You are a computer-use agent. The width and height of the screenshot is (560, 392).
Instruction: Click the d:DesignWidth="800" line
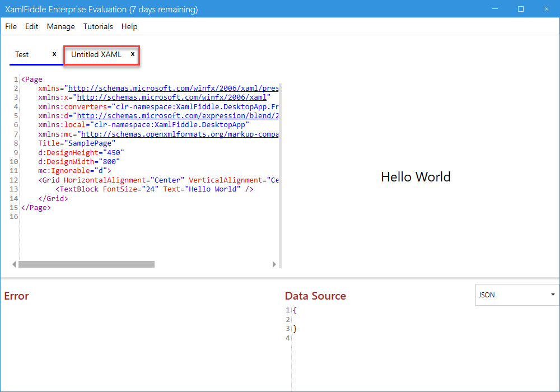coord(79,162)
